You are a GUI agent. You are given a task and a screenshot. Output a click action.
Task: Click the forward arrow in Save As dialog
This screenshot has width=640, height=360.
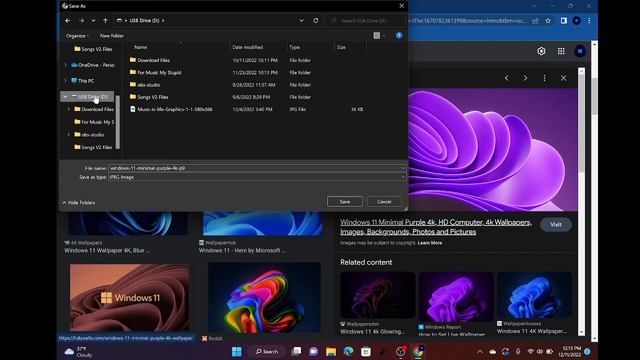(81, 20)
